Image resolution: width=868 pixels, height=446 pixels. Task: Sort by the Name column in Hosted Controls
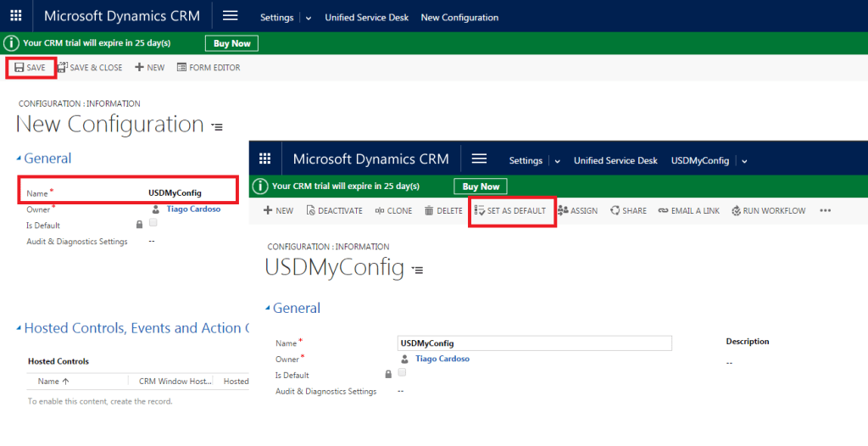(53, 382)
